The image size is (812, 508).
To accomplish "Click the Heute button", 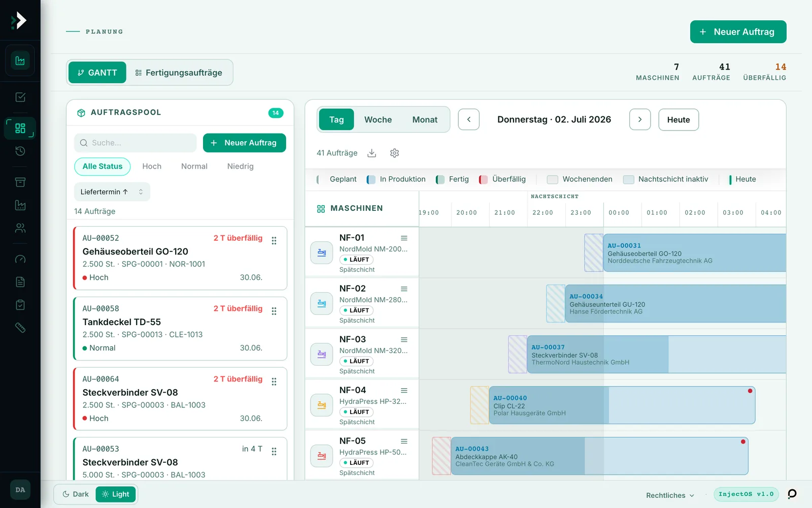I will [x=679, y=120].
